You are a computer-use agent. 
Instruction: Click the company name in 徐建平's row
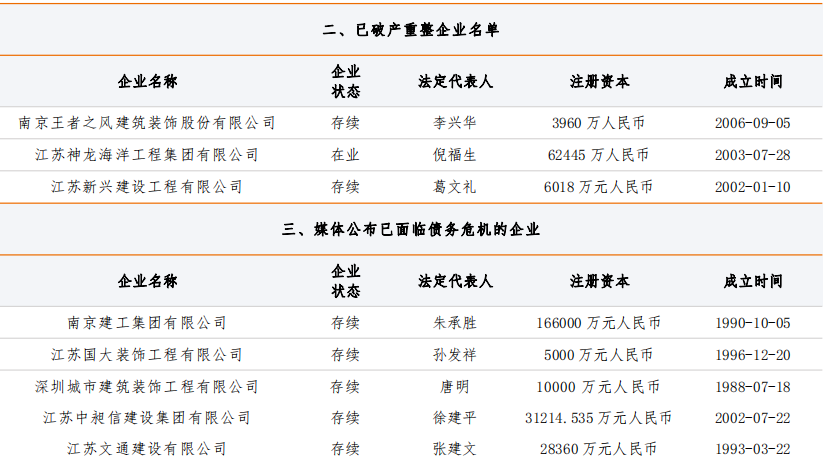147,418
